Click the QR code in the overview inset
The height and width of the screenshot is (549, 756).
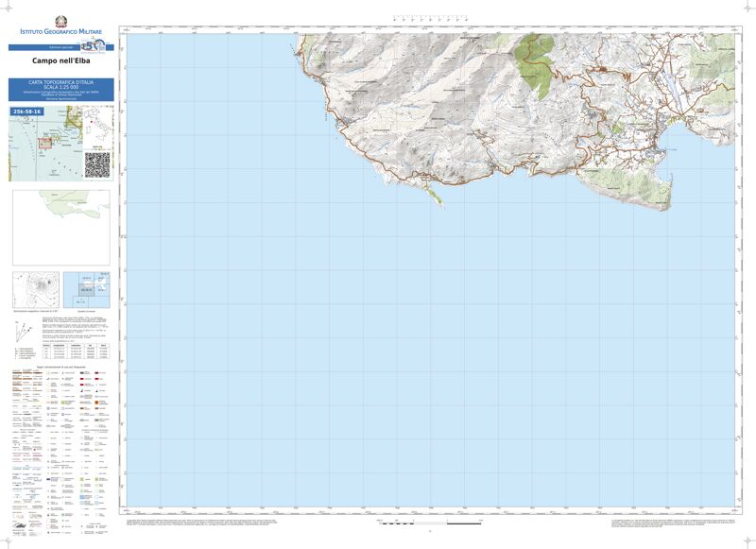[x=97, y=163]
